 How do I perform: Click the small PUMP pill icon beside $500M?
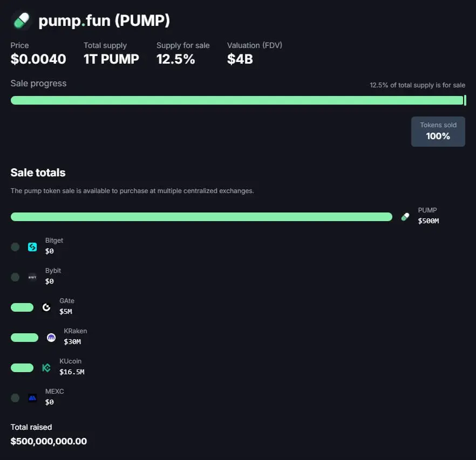click(x=405, y=217)
